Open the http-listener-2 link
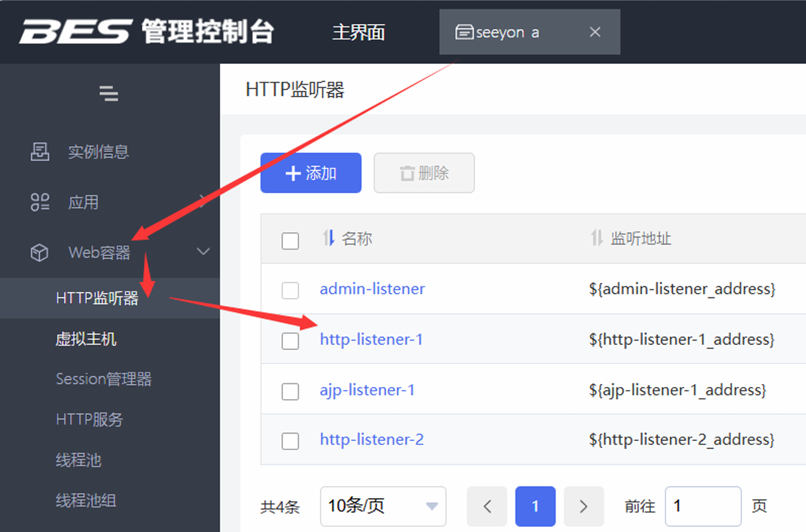This screenshot has width=806, height=532. 372,440
